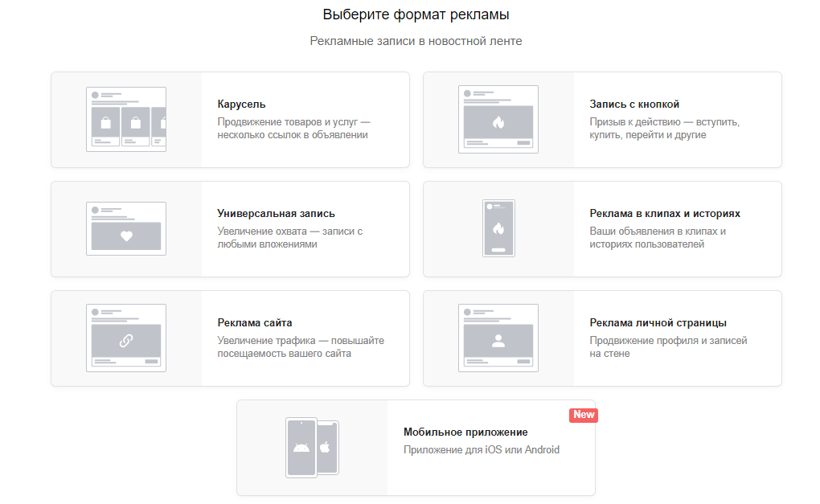
Task: Open the Универсальная запись format
Action: click(x=230, y=229)
